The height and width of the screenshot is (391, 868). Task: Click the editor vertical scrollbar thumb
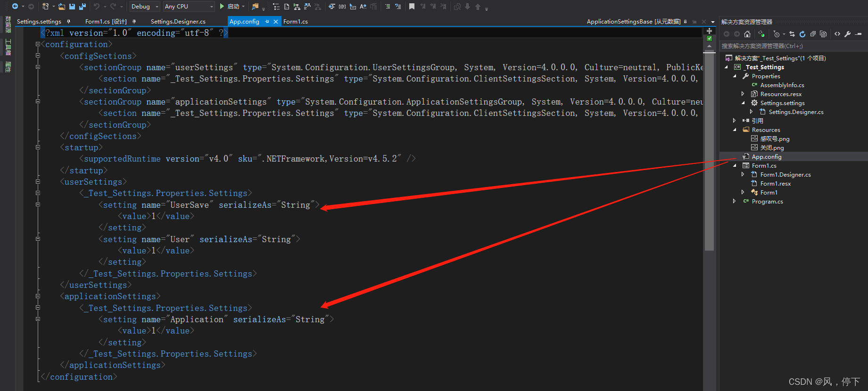pos(709,151)
